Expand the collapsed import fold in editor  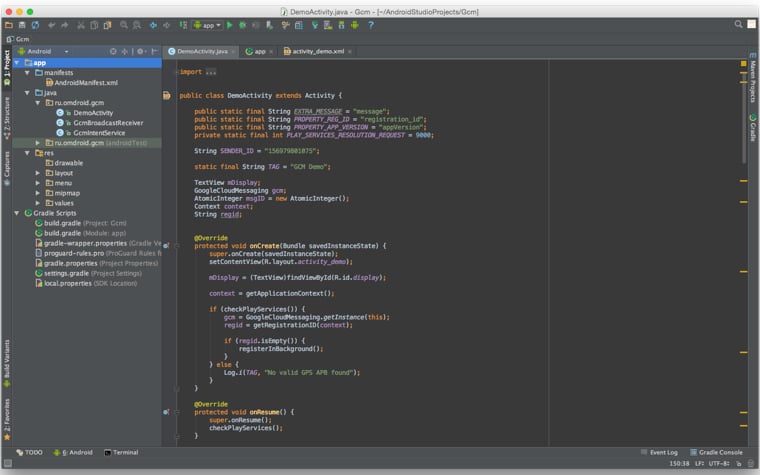point(211,72)
